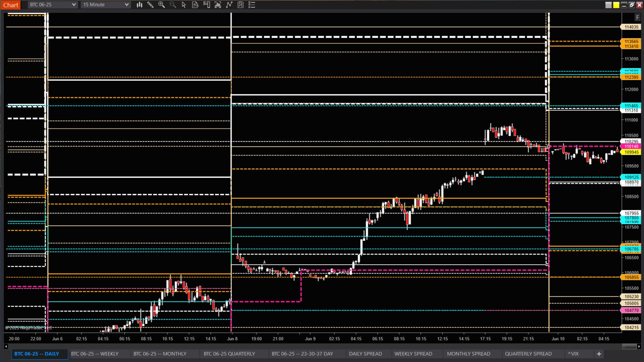Screen dimensions: 644x362
Task: Click the Jun 9 date label on time axis
Action: pyautogui.click(x=310, y=339)
